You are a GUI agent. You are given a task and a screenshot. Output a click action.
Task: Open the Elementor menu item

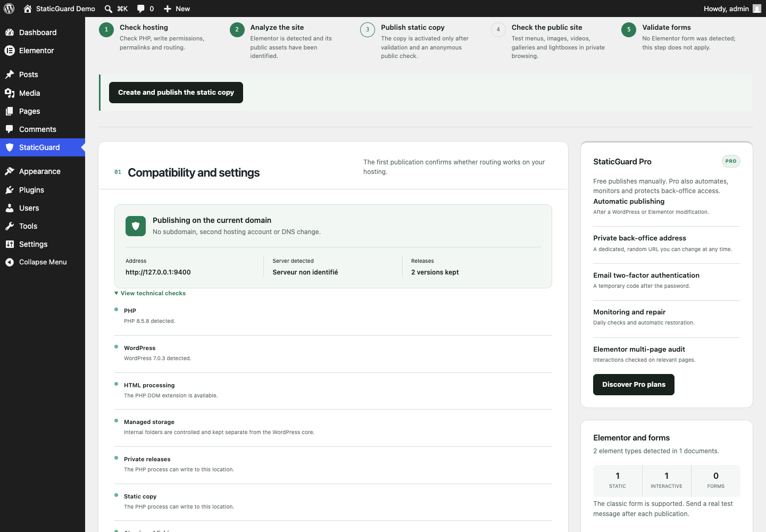tap(43, 51)
